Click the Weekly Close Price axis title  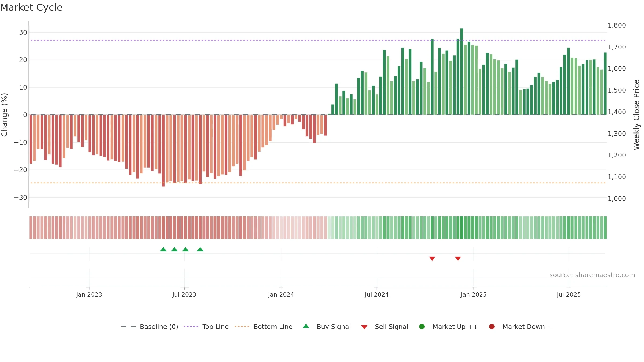[x=636, y=115]
